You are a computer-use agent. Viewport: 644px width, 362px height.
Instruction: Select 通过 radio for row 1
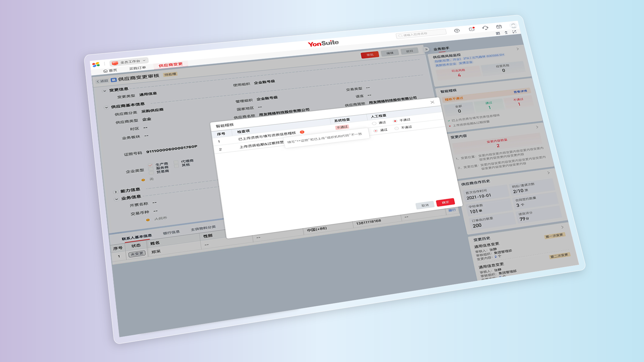(x=374, y=123)
